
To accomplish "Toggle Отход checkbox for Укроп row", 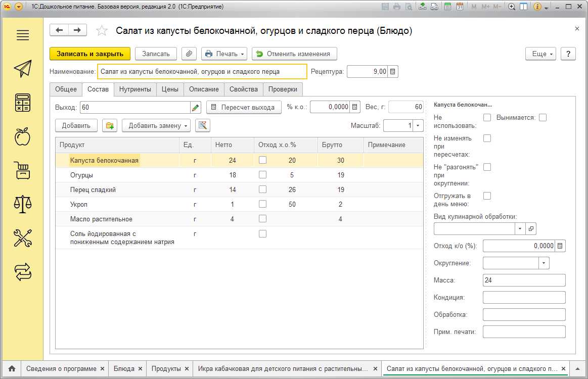I will coord(263,204).
